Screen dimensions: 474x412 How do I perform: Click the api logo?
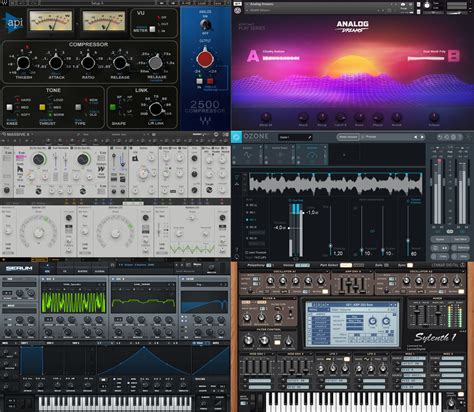coord(13,23)
